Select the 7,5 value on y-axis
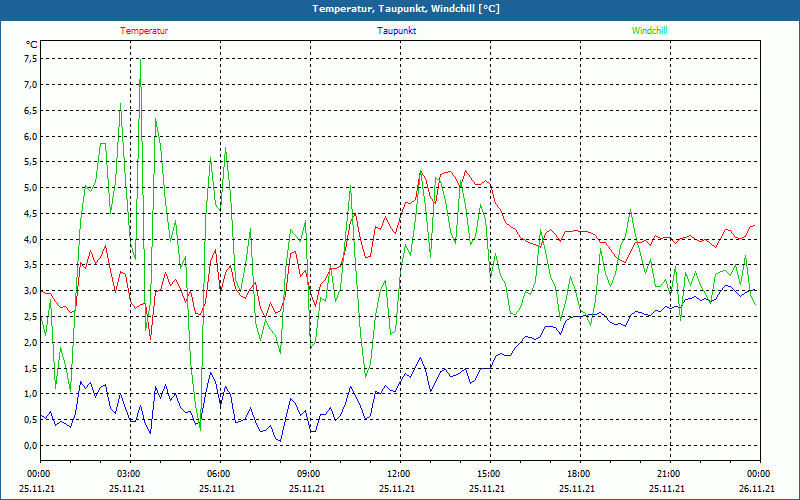This screenshot has width=800, height=500. coord(30,59)
